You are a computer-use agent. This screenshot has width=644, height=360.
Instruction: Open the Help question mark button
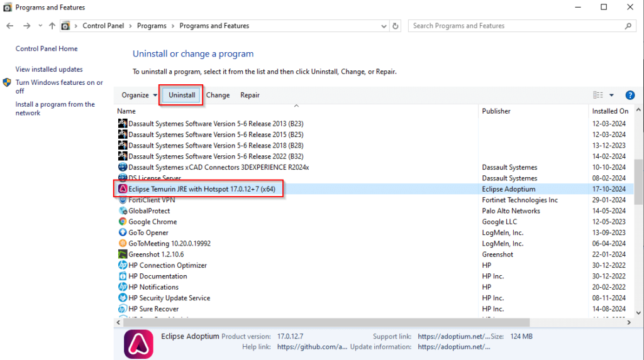point(630,95)
